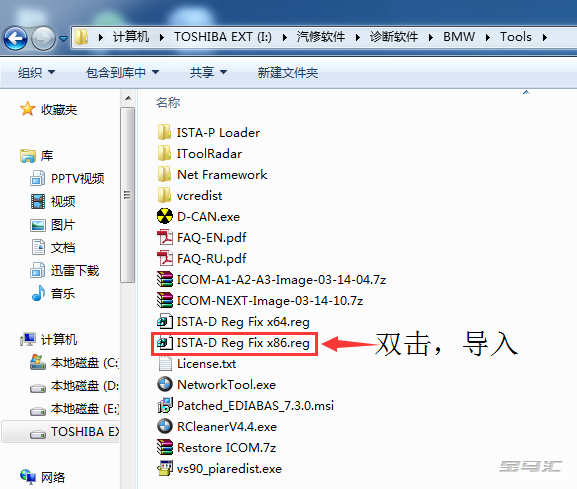The image size is (577, 489).
Task: Expand the breadcrumb arrow after Tools
Action: coord(545,37)
